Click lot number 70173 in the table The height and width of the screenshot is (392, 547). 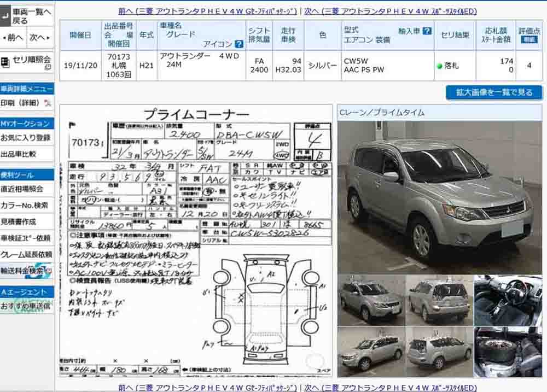(x=119, y=56)
